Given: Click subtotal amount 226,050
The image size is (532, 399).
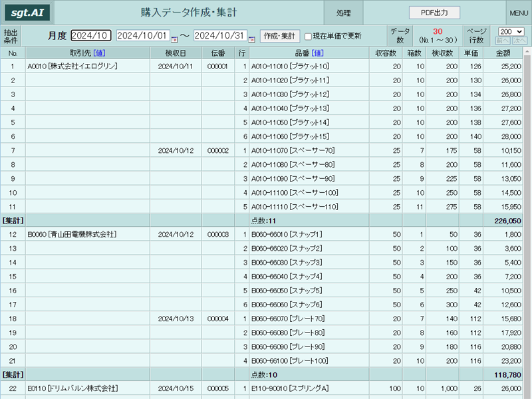Looking at the screenshot, I should [x=507, y=221].
